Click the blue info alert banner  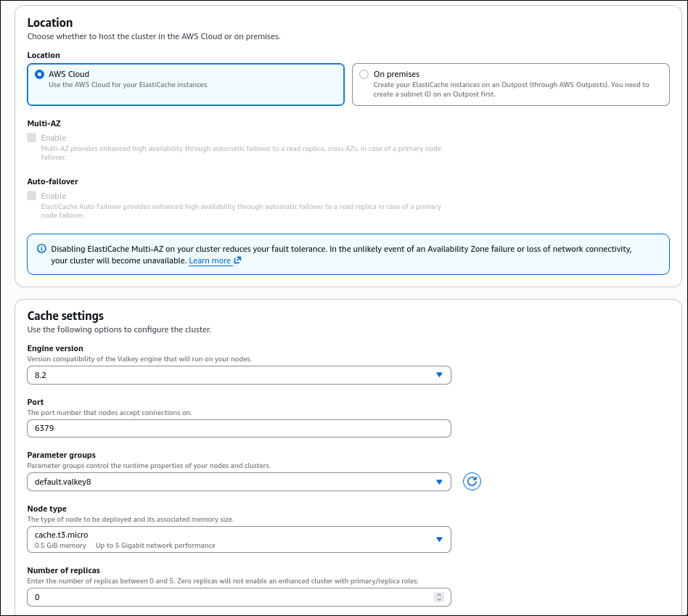[x=348, y=254]
